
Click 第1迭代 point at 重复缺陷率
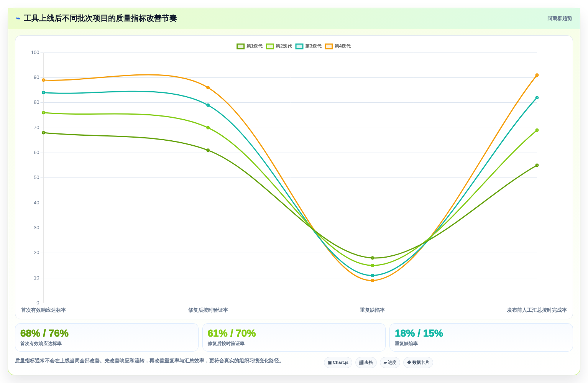pos(373,258)
